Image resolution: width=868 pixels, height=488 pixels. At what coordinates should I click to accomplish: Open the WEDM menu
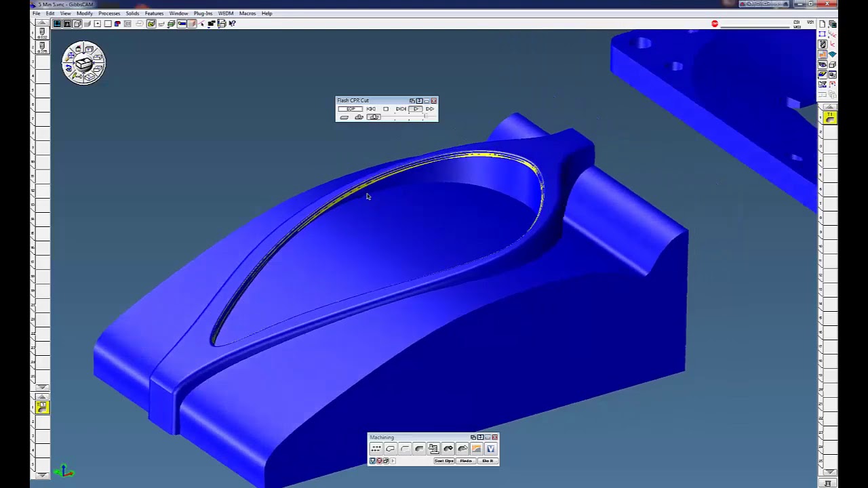tap(226, 14)
